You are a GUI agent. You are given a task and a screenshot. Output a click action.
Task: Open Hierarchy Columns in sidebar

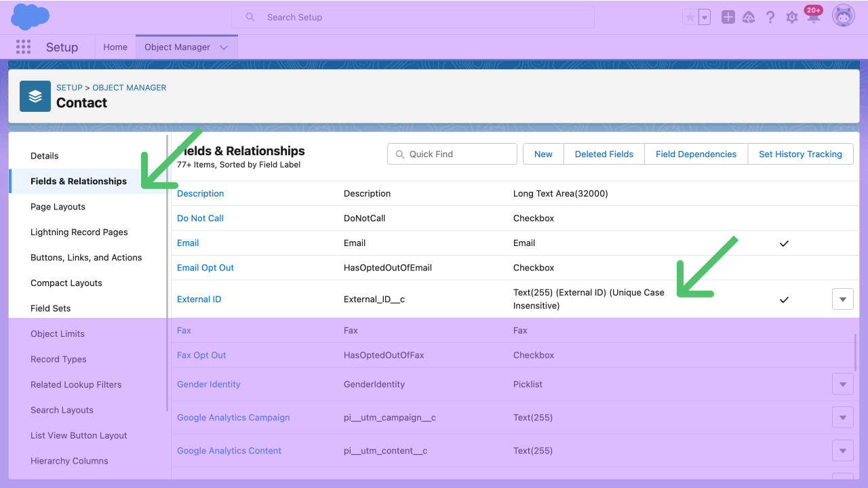click(69, 461)
